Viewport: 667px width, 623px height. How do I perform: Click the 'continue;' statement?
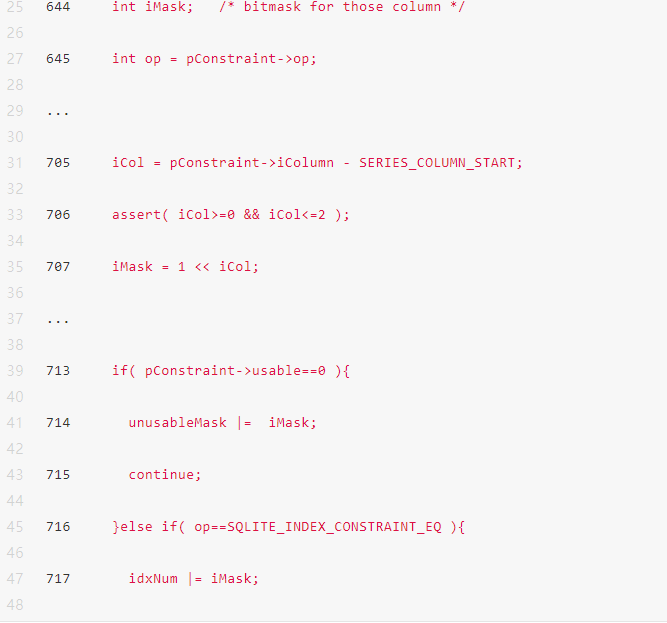[165, 475]
